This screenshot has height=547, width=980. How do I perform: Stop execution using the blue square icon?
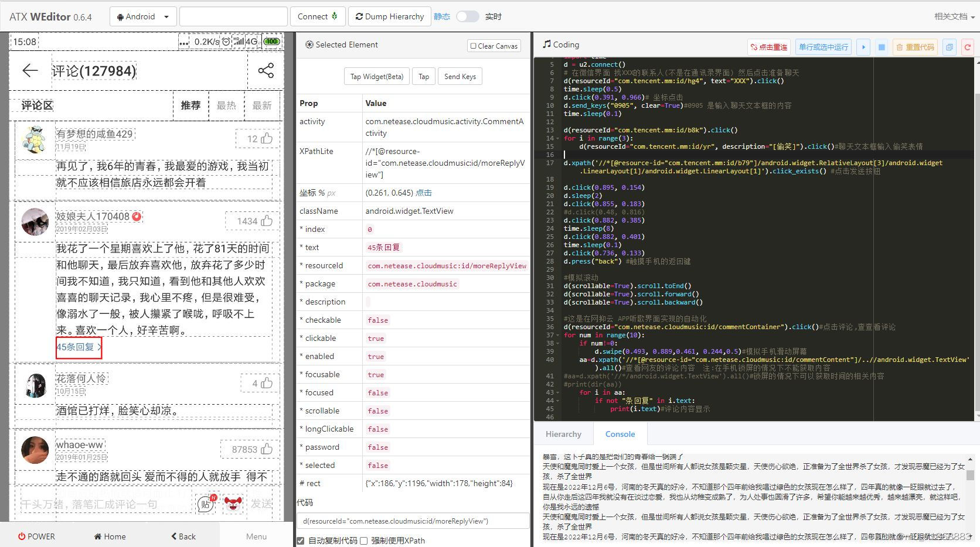882,47
